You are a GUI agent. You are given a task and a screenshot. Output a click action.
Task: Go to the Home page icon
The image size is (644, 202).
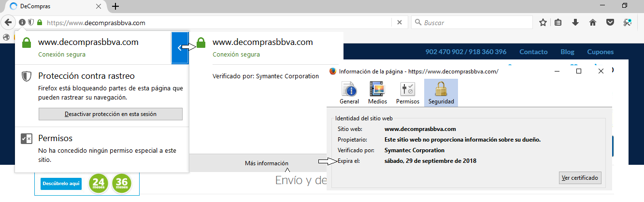[593, 22]
